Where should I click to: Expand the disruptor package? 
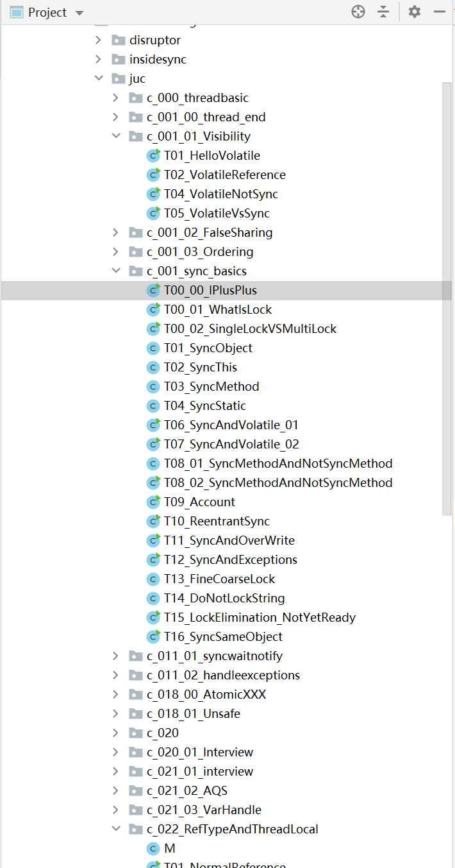[99, 40]
